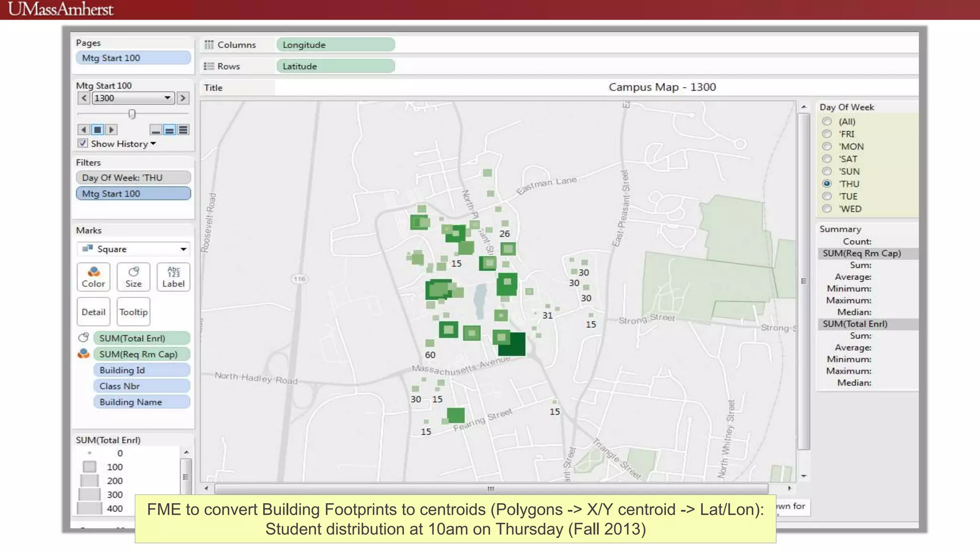Image resolution: width=980 pixels, height=551 pixels.
Task: Select the 'TUE radio button
Action: click(827, 196)
